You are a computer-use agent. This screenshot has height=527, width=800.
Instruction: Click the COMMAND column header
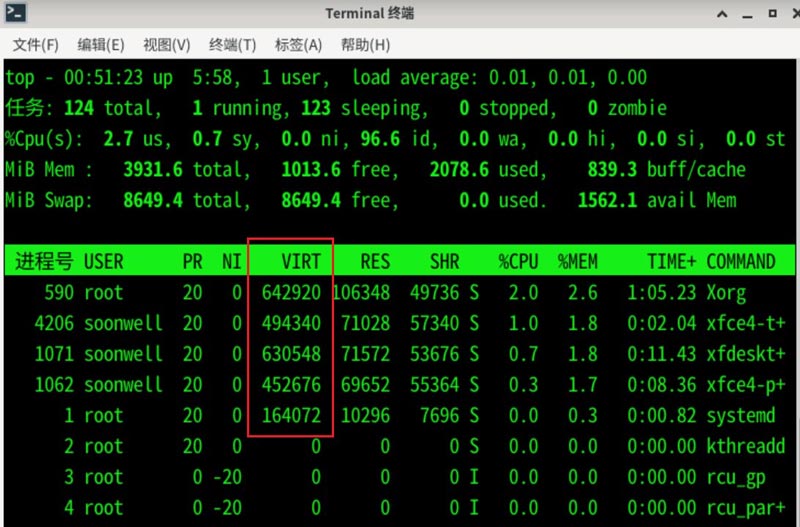(x=741, y=262)
